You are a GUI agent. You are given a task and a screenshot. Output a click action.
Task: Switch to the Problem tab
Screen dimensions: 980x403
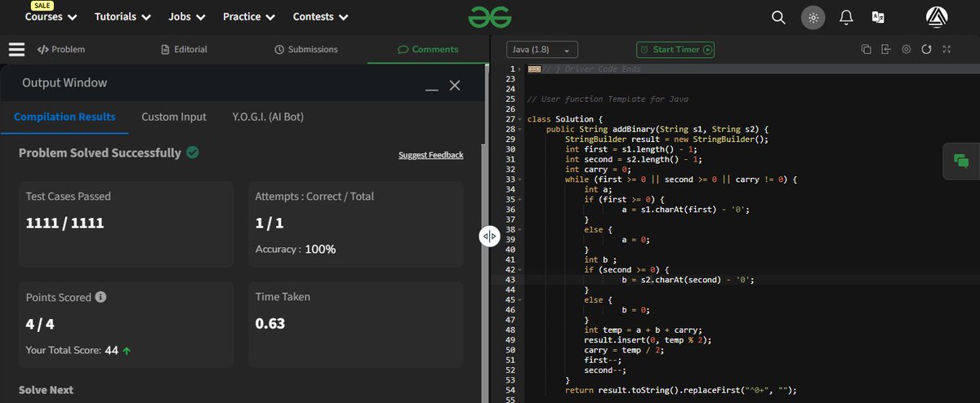tap(61, 50)
